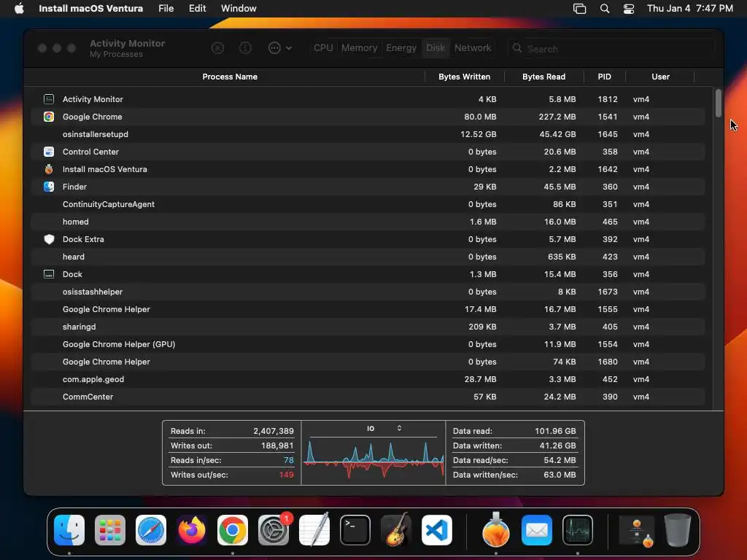The width and height of the screenshot is (747, 560).
Task: Click the Reads in 2,407,389 value
Action: coord(274,431)
